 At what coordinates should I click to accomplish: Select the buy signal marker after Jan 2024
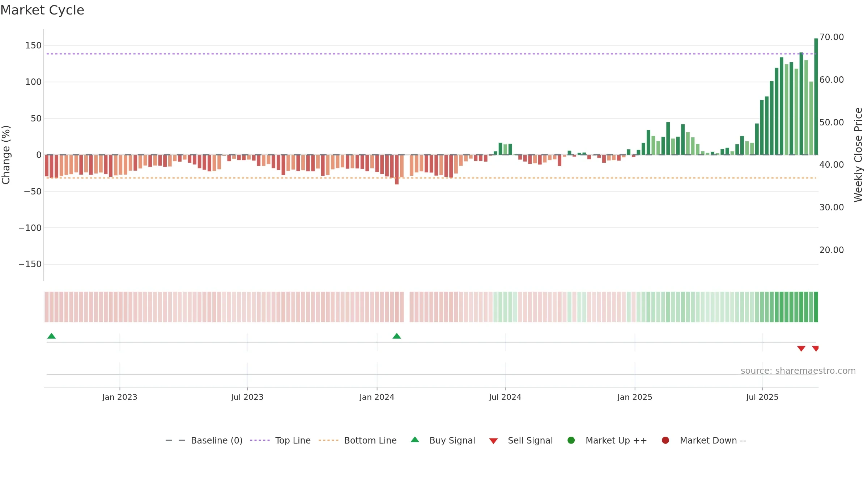tap(397, 336)
